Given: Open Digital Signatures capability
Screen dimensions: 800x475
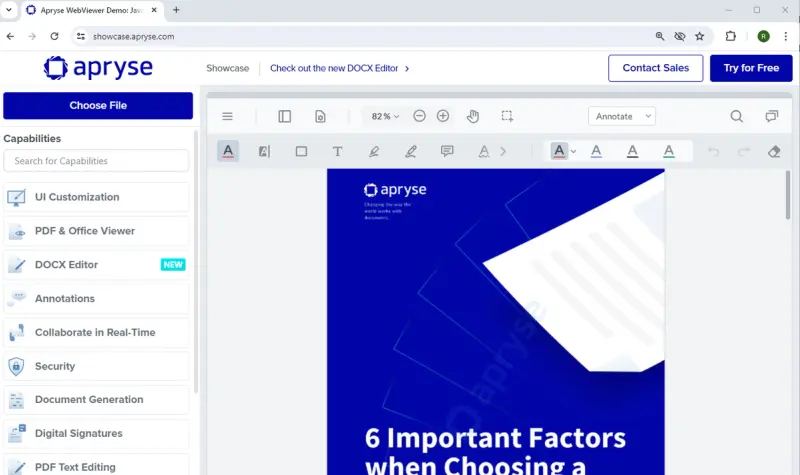Looking at the screenshot, I should [96, 433].
